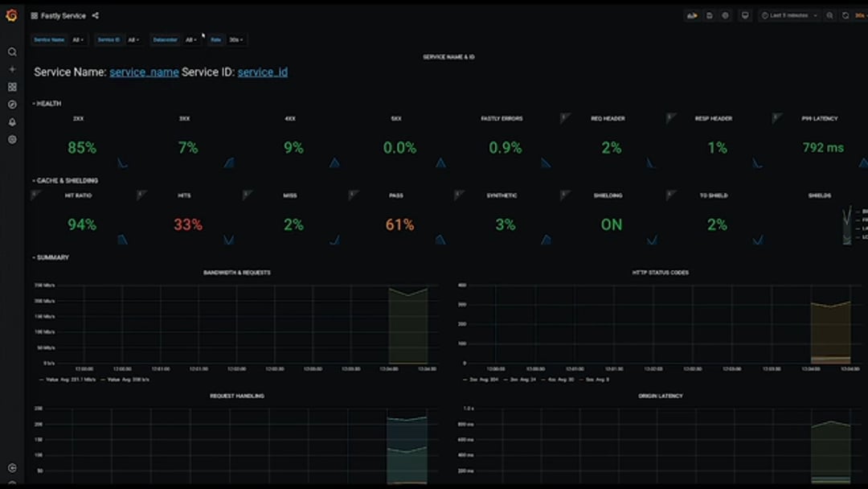The width and height of the screenshot is (868, 489).
Task: Click the info corner on Synthetic panel
Action: tap(458, 194)
